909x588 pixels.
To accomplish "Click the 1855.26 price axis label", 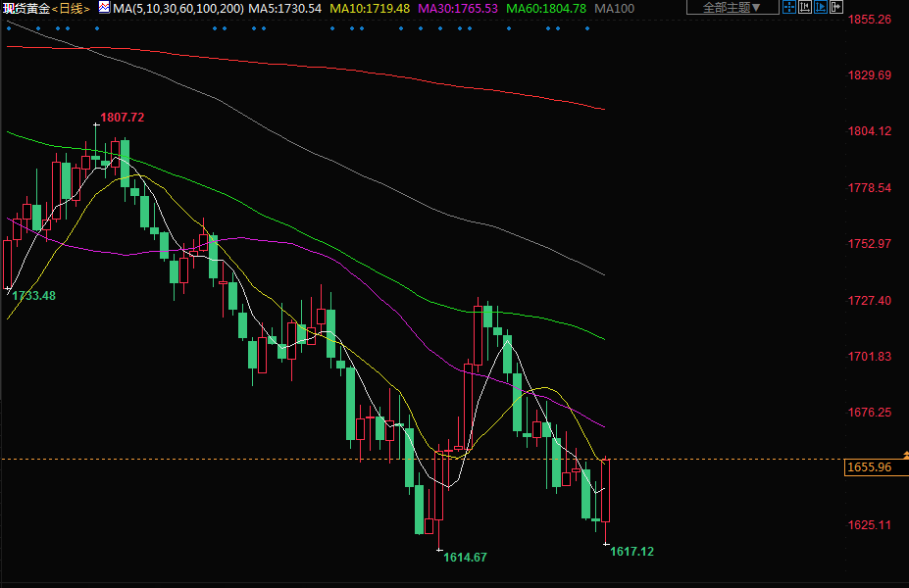I will click(869, 20).
